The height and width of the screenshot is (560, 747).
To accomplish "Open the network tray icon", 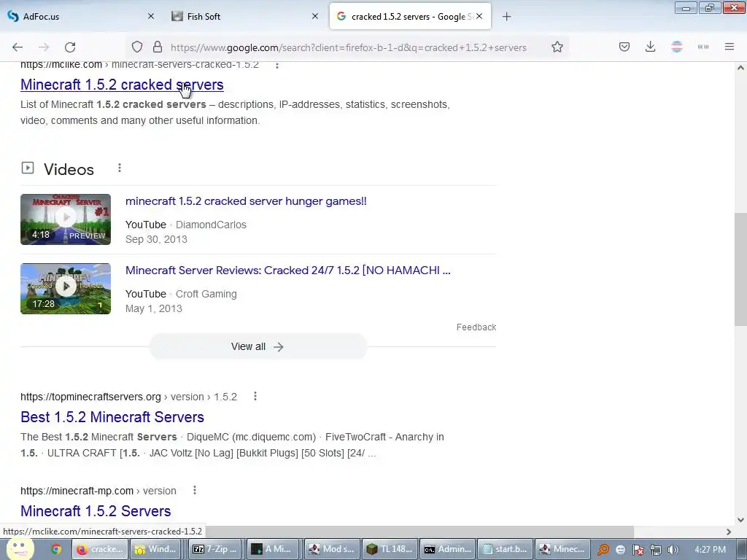I will 656,550.
